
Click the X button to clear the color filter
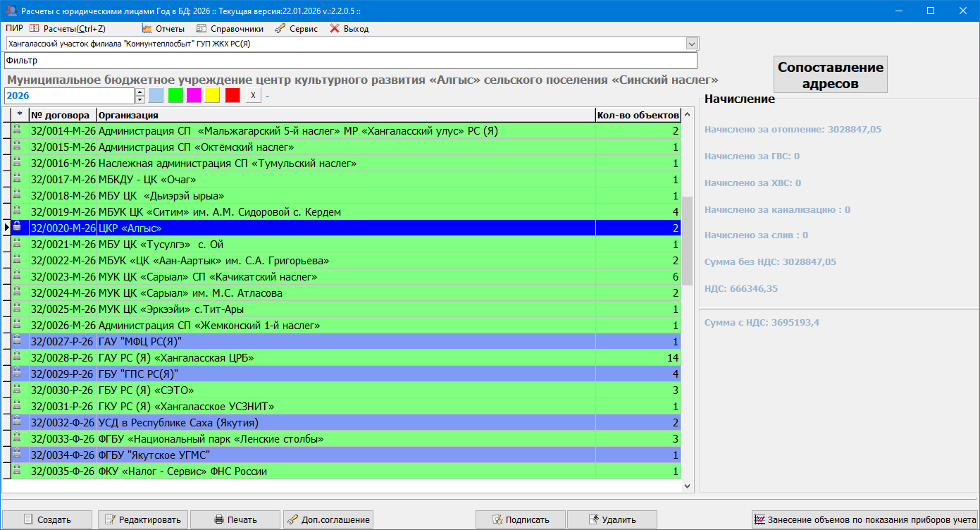(254, 96)
